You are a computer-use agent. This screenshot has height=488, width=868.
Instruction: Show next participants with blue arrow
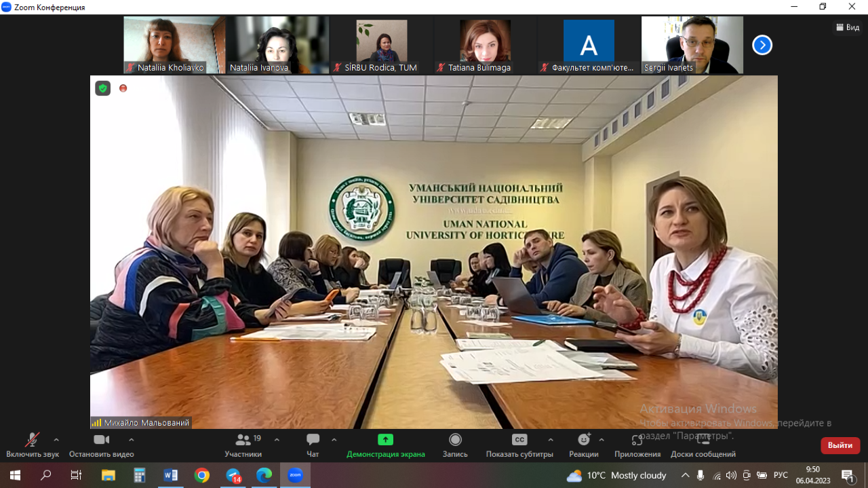[762, 45]
